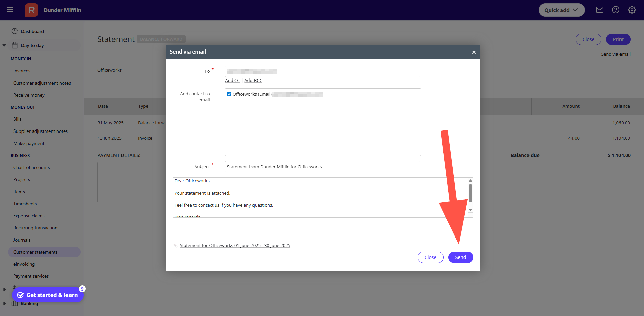Go to Invoices in the sidebar
Screen dimensions: 644x316
22,71
